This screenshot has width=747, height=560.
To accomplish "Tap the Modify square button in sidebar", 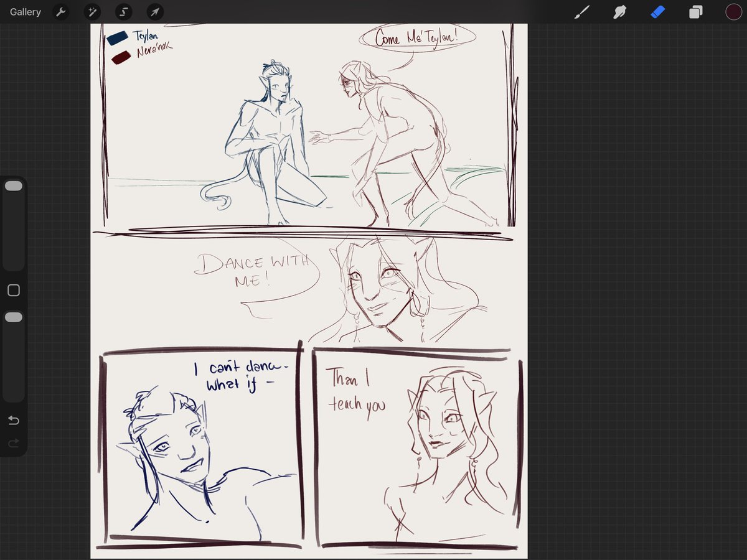I will [14, 290].
